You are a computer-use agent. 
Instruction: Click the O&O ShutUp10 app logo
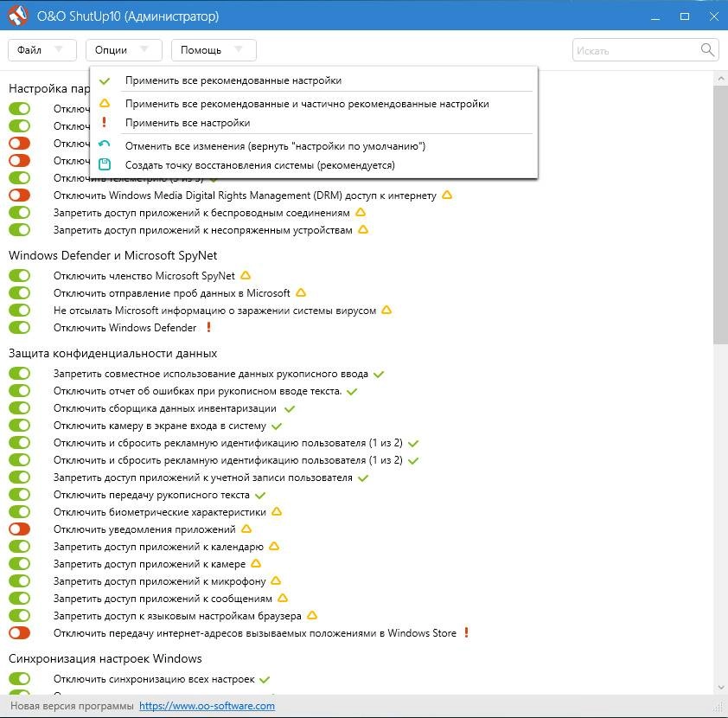tap(17, 16)
